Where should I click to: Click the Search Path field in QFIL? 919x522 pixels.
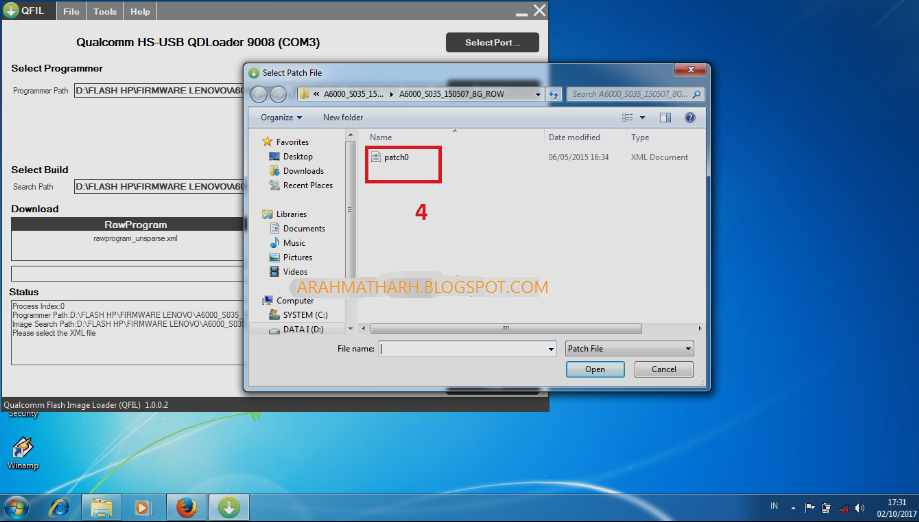pyautogui.click(x=159, y=186)
